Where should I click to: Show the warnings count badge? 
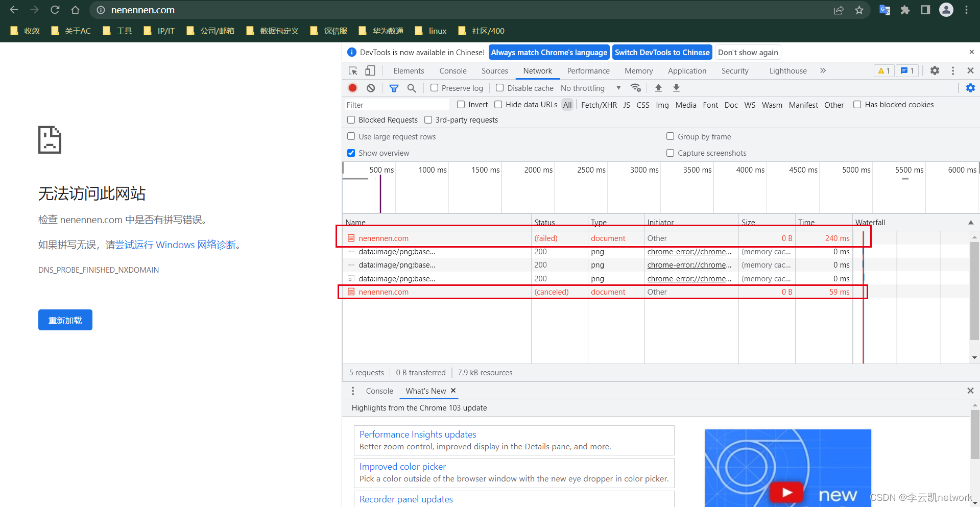pyautogui.click(x=884, y=70)
